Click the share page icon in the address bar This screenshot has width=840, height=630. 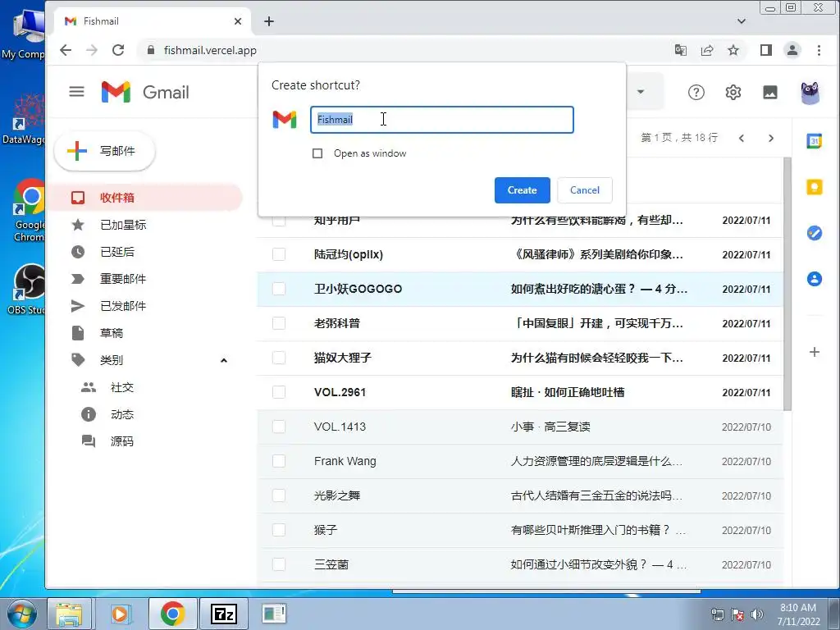coord(707,50)
